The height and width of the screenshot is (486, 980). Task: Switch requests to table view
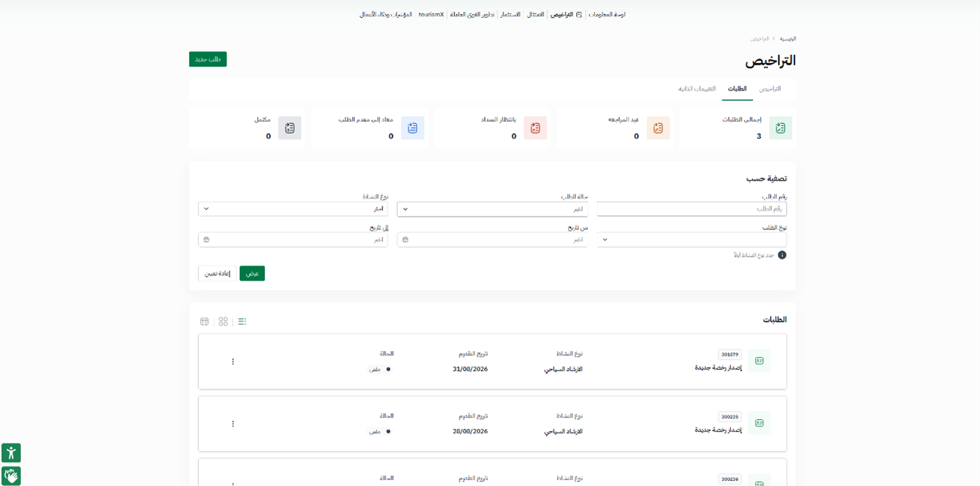click(204, 321)
